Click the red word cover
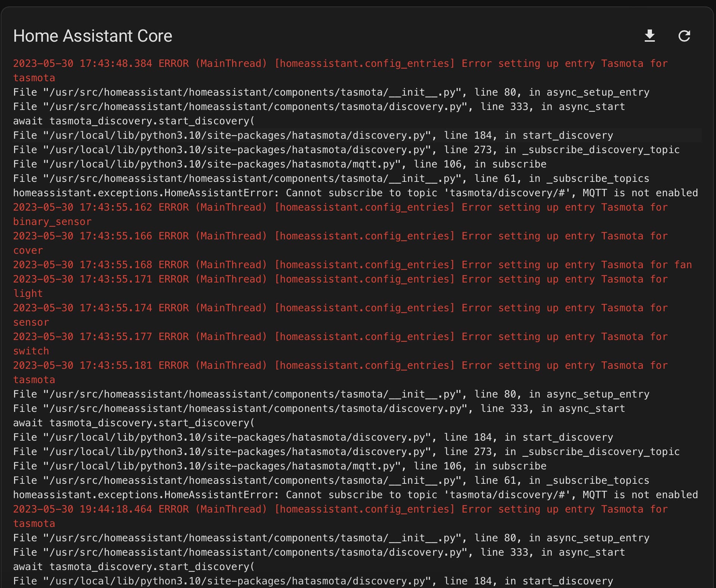The width and height of the screenshot is (716, 588). [x=28, y=250]
